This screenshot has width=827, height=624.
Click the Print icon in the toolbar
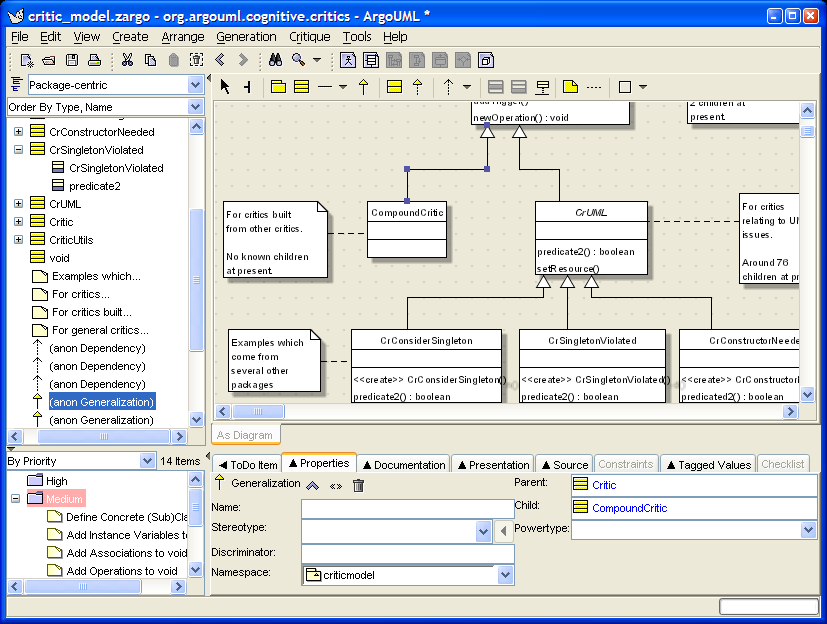[94, 61]
